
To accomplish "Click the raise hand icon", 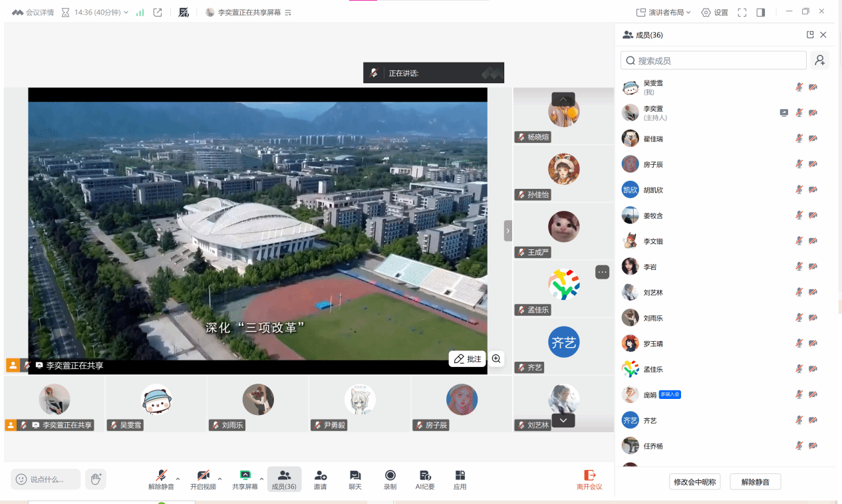I will (96, 479).
